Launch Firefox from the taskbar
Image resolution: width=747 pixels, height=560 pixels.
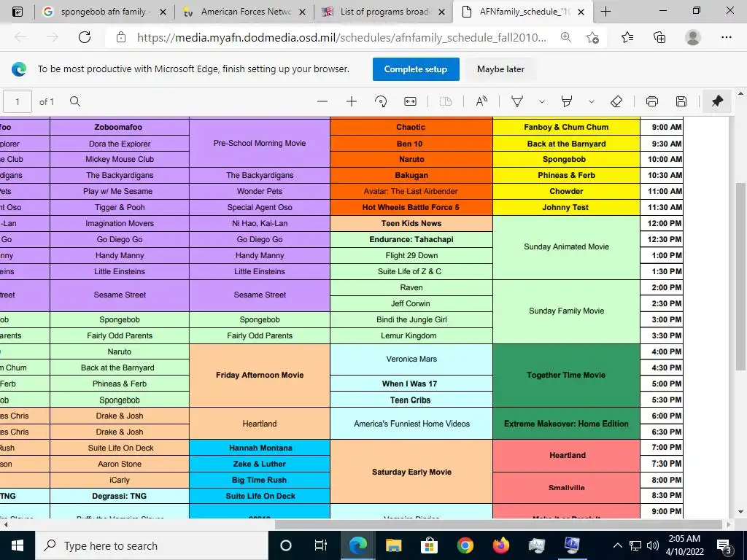tap(500, 545)
